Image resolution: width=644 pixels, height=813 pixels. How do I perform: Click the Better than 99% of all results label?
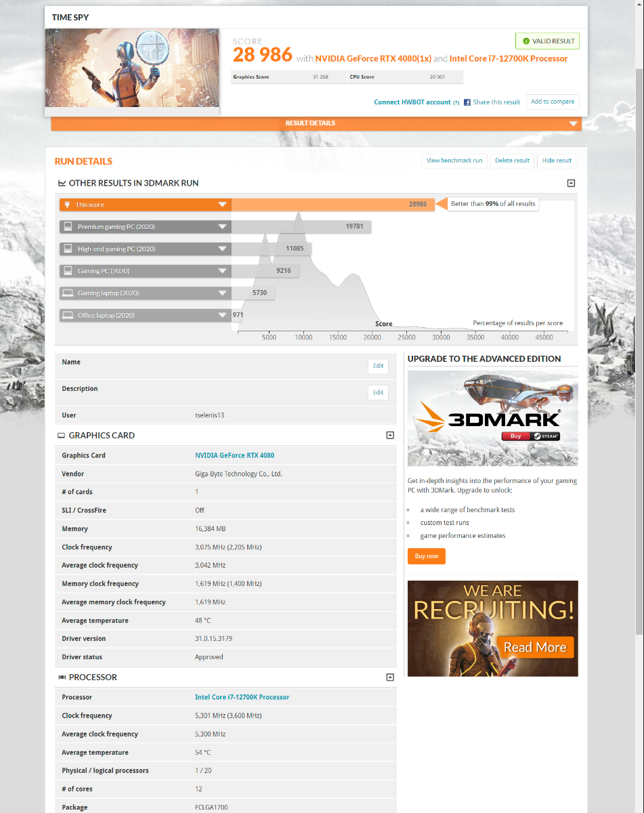click(493, 204)
